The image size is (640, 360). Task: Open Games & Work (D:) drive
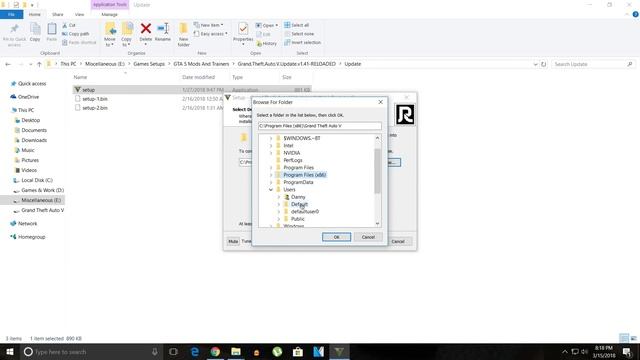[42, 190]
